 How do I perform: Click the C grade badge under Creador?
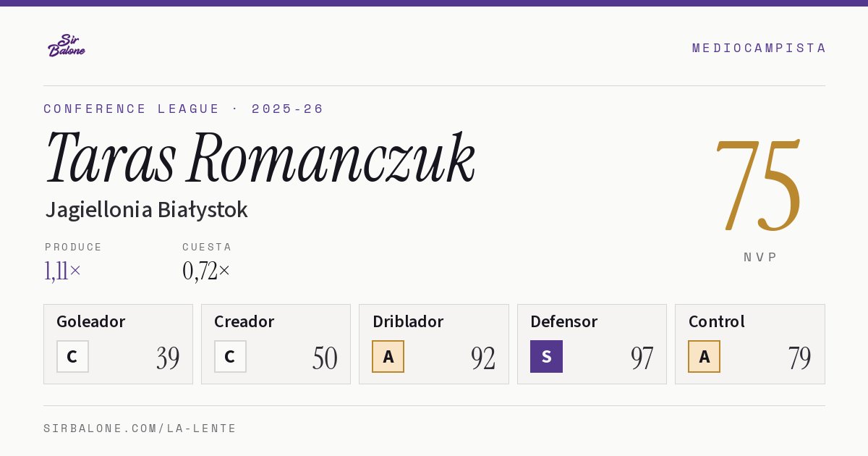click(x=230, y=356)
